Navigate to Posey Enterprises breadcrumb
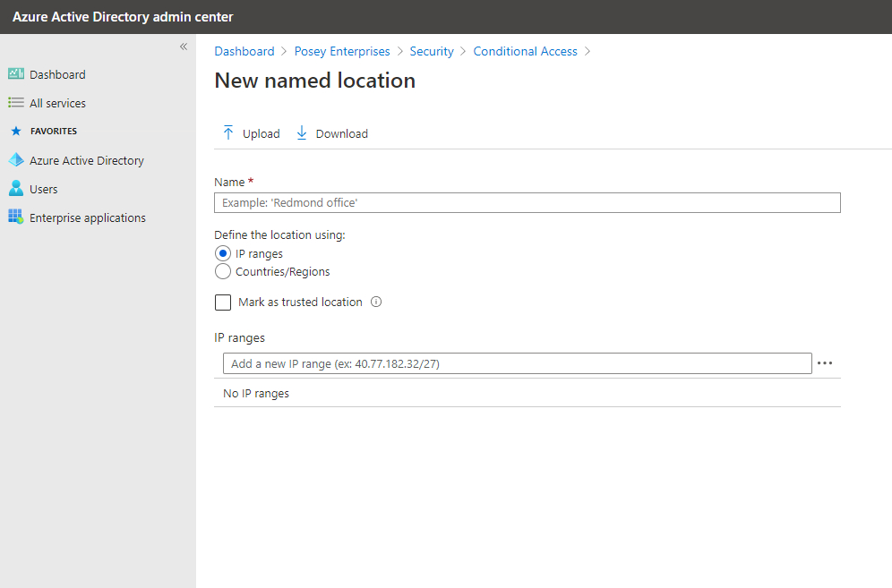 click(342, 51)
